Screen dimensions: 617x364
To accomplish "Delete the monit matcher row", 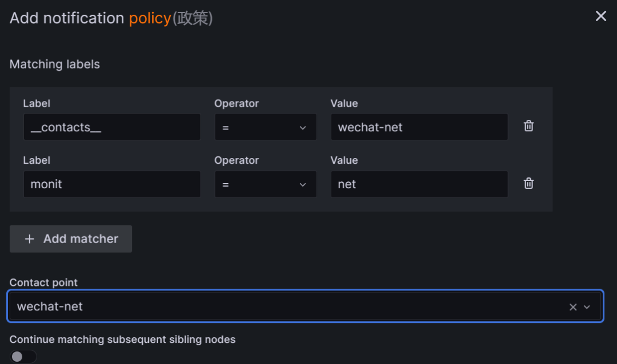I will point(529,183).
